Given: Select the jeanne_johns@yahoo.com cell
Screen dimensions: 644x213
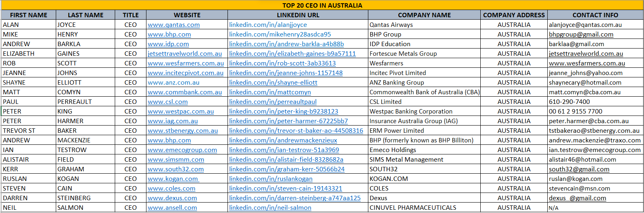Looking at the screenshot, I should (x=595, y=73).
